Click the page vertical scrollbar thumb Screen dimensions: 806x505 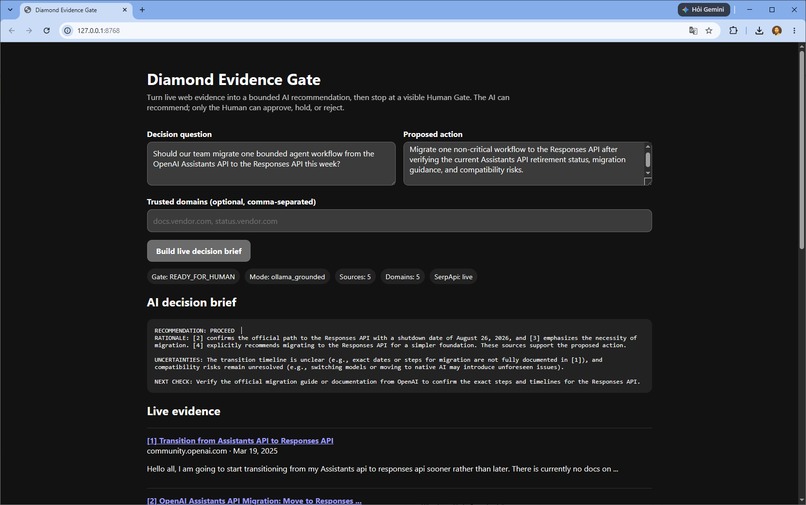[801, 149]
